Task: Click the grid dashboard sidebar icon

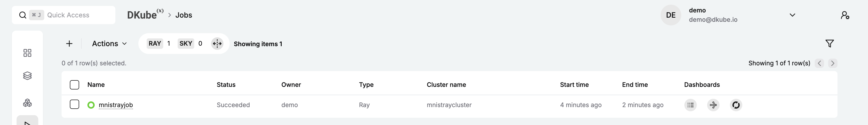Action: 27,53
